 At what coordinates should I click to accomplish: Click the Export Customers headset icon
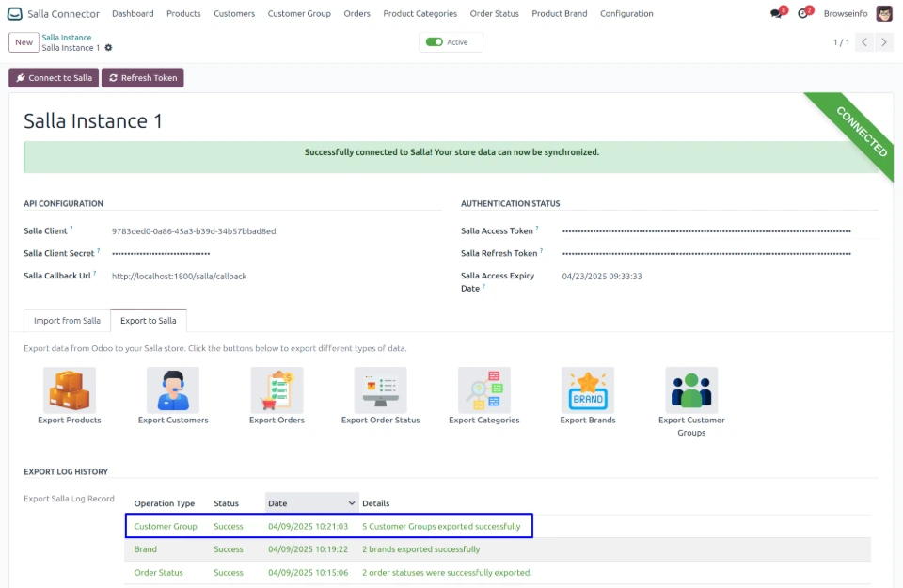tap(173, 389)
